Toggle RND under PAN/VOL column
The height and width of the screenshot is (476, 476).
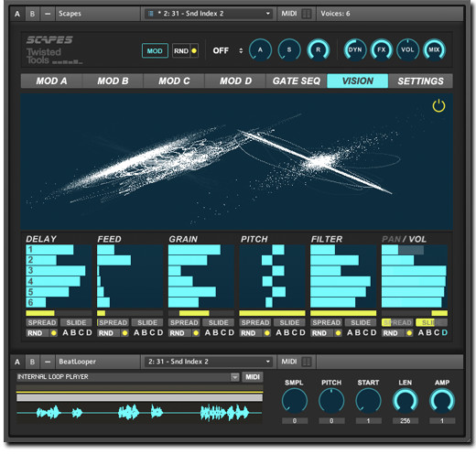[397, 333]
